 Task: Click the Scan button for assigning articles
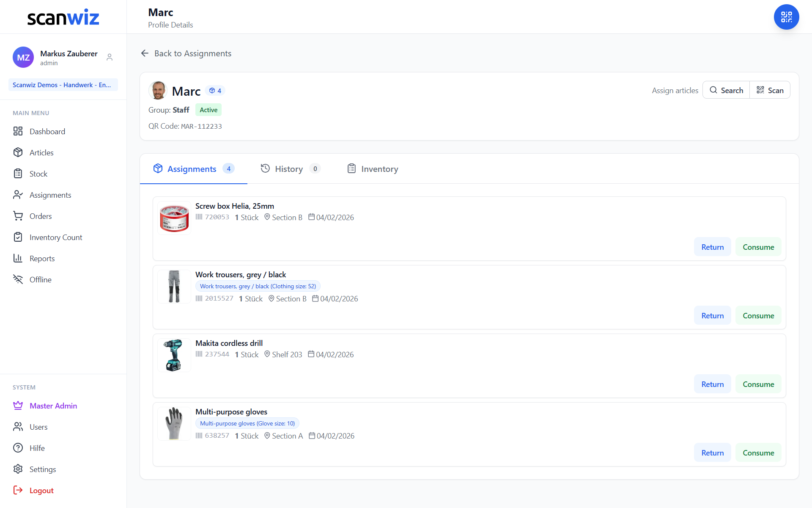click(770, 90)
